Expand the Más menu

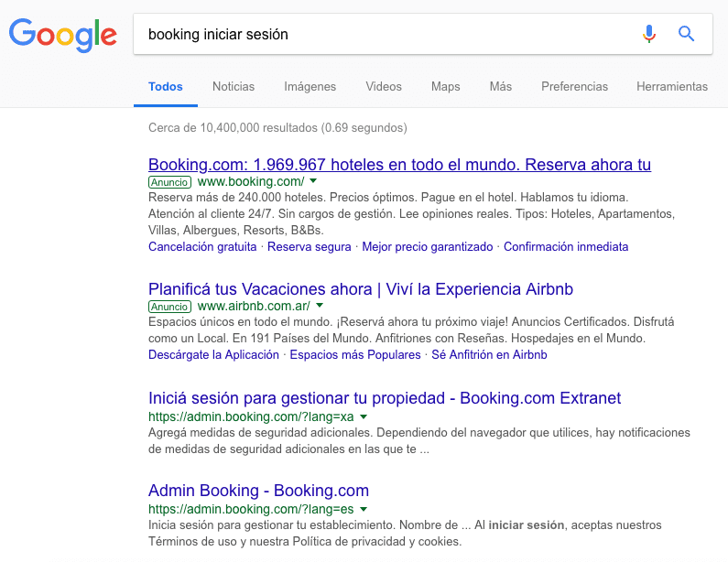pos(501,86)
